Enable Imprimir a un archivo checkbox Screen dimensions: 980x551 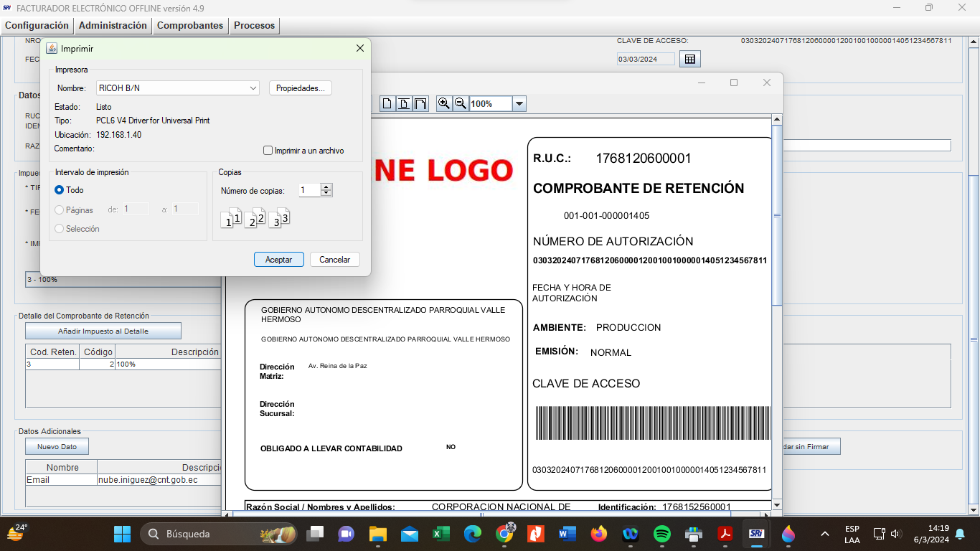coord(268,151)
